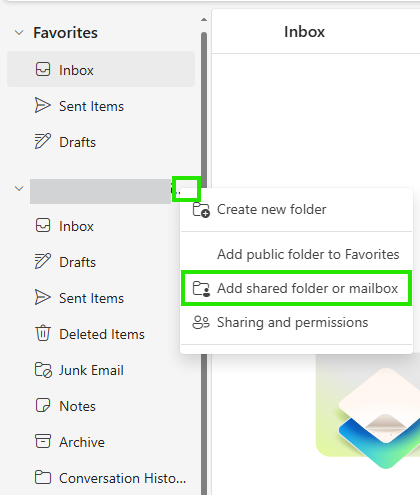The width and height of the screenshot is (420, 495).
Task: Click the Inbox header in message list
Action: (x=304, y=32)
